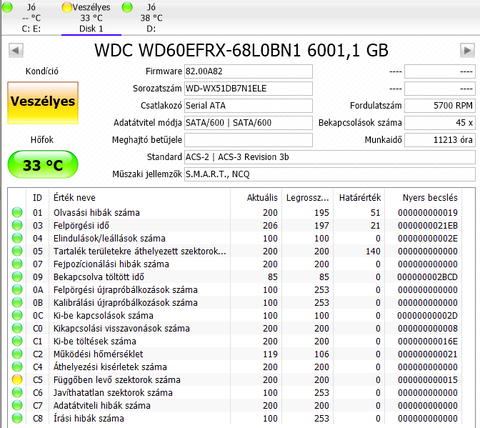Click yellow warning icon for row C5
Image resolution: width=480 pixels, height=428 pixels.
click(x=17, y=379)
